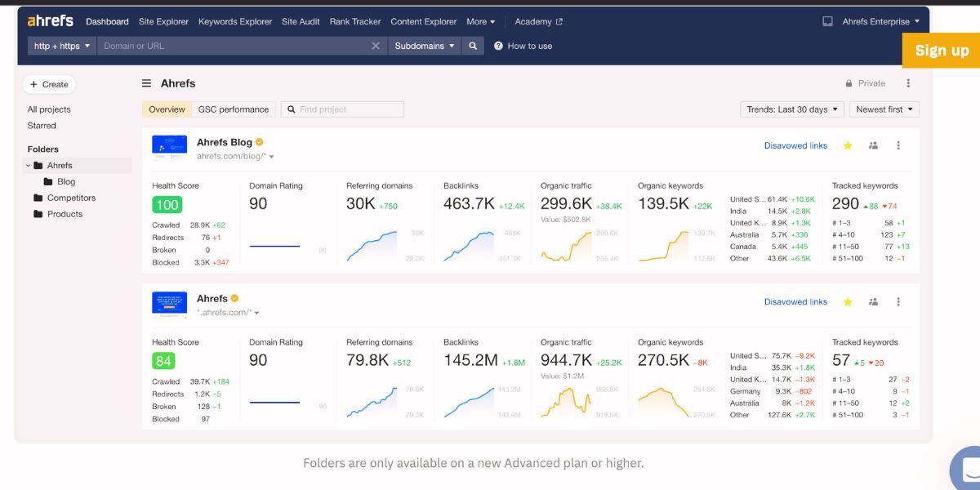
Task: Click the search magnifier icon in the top bar
Action: [x=474, y=46]
